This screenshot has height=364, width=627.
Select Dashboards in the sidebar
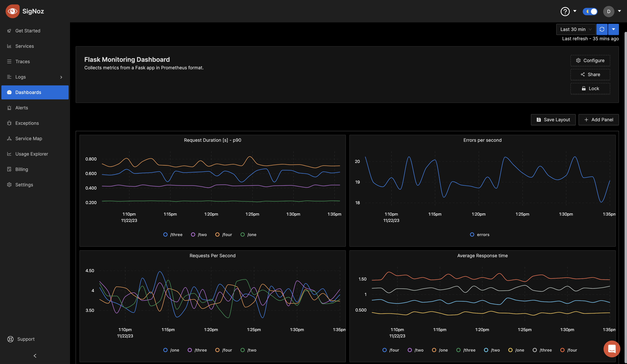pos(28,92)
